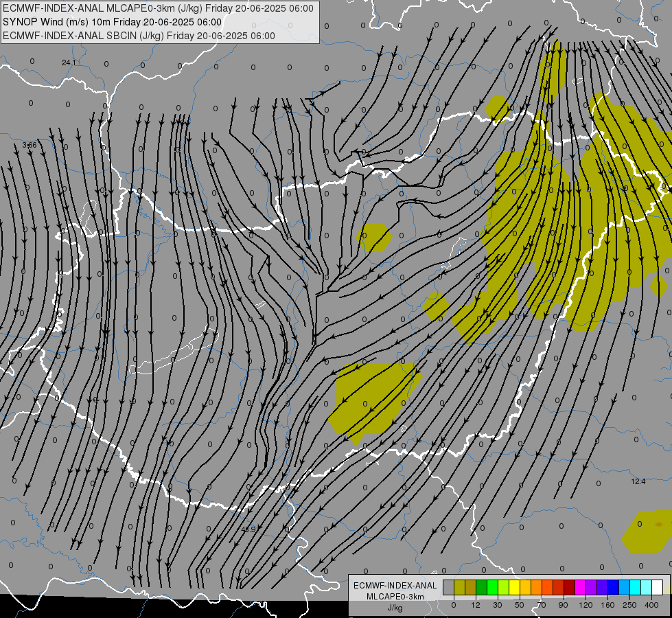Click the legend value 12
The image size is (672, 618).
tap(476, 605)
